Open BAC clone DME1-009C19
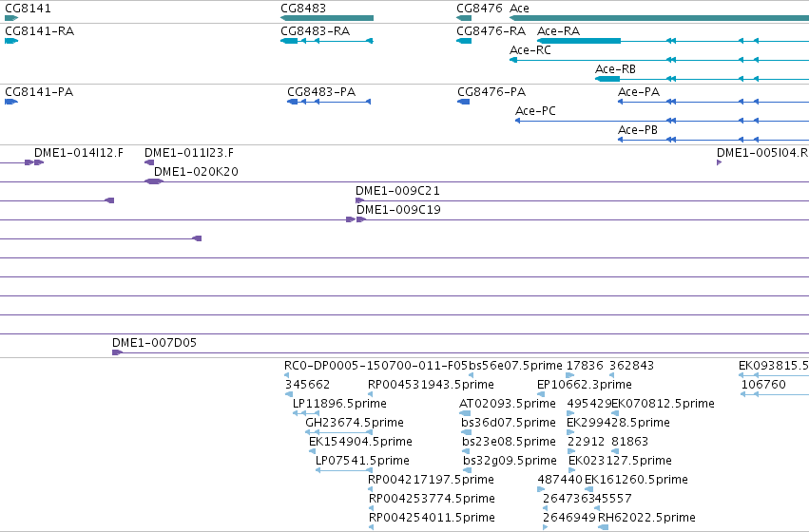The height and width of the screenshot is (532, 809). (x=399, y=210)
